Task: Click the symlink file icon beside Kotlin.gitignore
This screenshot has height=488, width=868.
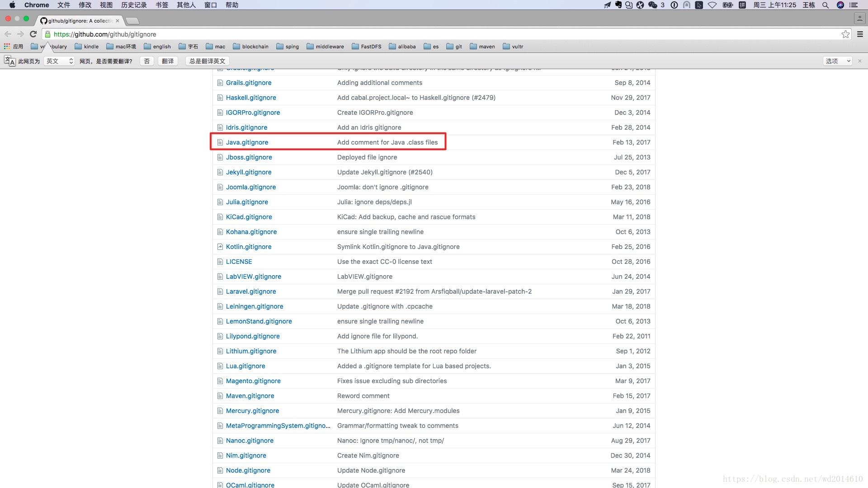Action: tap(220, 247)
